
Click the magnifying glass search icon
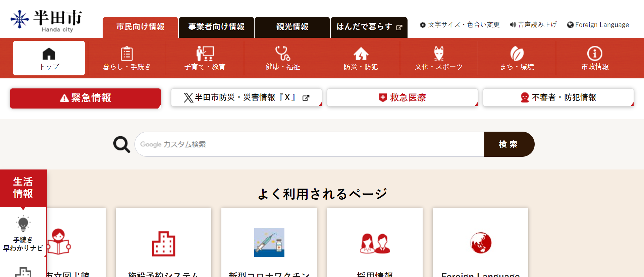click(x=121, y=144)
